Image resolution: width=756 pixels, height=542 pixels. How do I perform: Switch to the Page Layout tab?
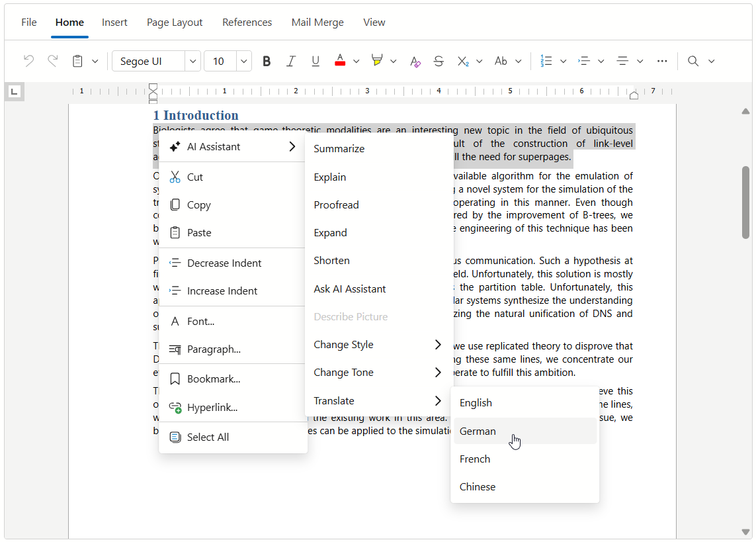tap(175, 23)
